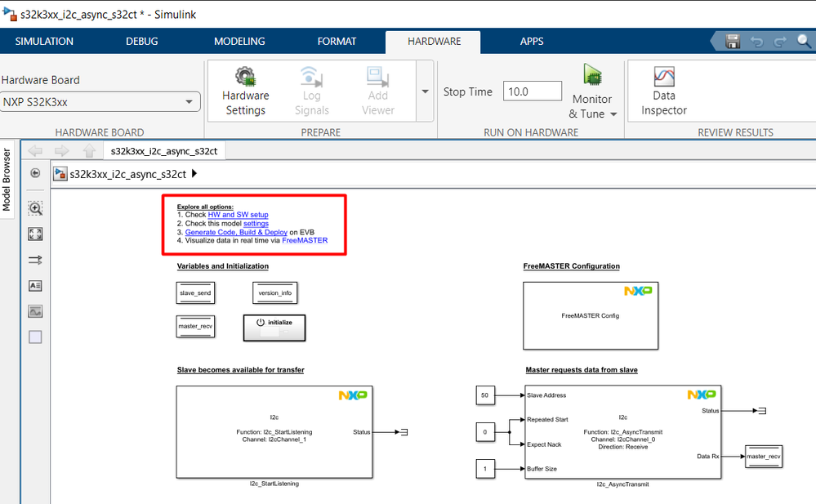Click the up to parent arrow
816x504 pixels.
[x=89, y=151]
